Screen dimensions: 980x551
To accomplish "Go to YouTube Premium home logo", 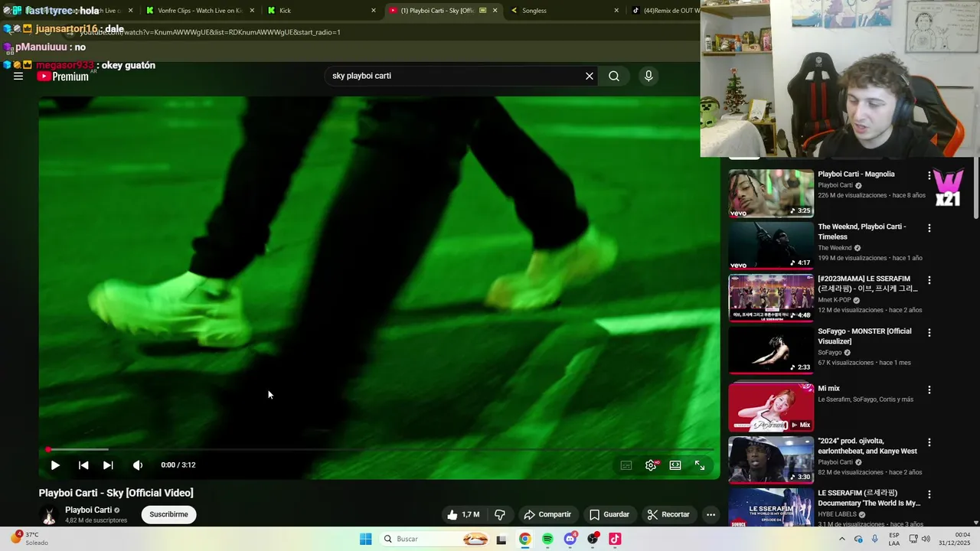I will (x=63, y=76).
